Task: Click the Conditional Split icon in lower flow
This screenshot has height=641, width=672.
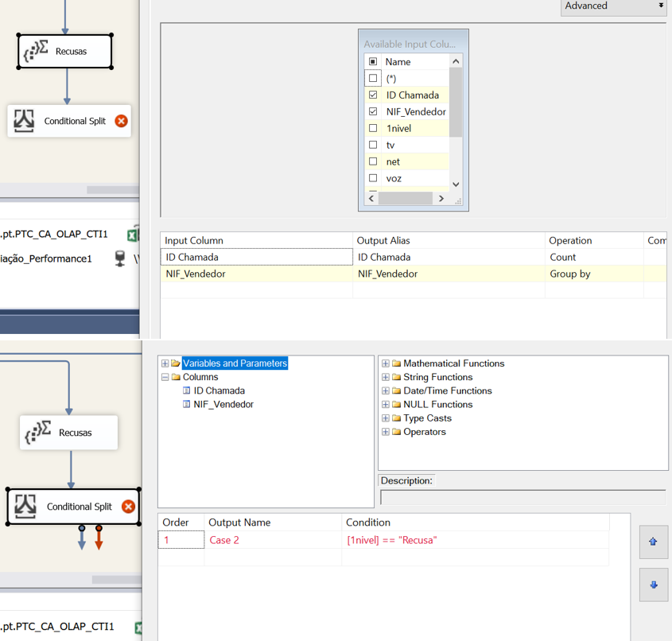Action: click(x=25, y=506)
